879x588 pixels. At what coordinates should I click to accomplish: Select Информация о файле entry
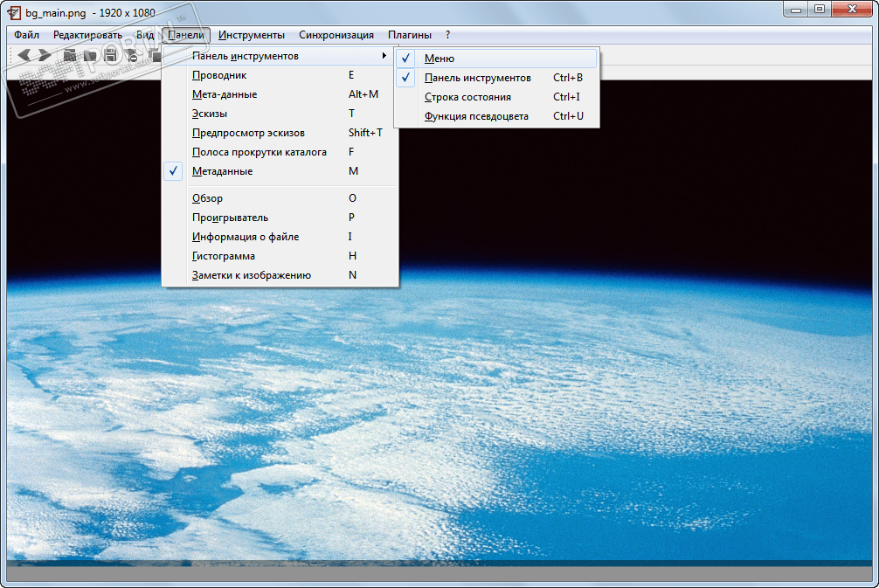pyautogui.click(x=280, y=237)
